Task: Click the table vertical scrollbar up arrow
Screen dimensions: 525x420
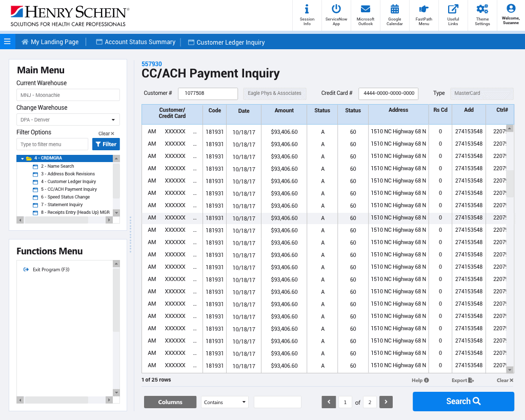Action: [x=510, y=128]
